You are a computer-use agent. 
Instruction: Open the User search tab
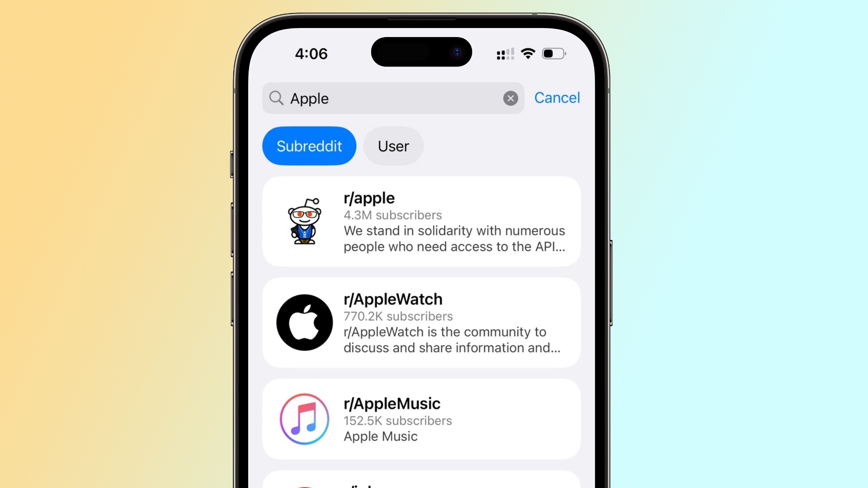point(393,145)
